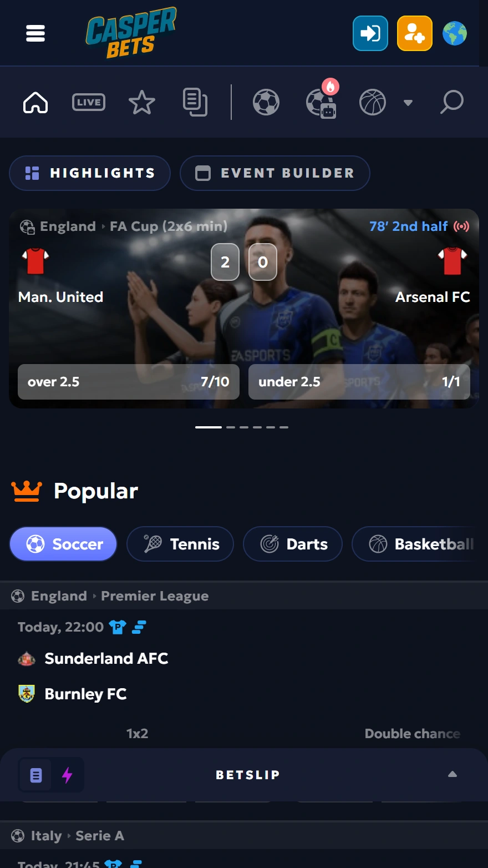Open the hamburger menu
The height and width of the screenshot is (868, 488).
pyautogui.click(x=35, y=33)
